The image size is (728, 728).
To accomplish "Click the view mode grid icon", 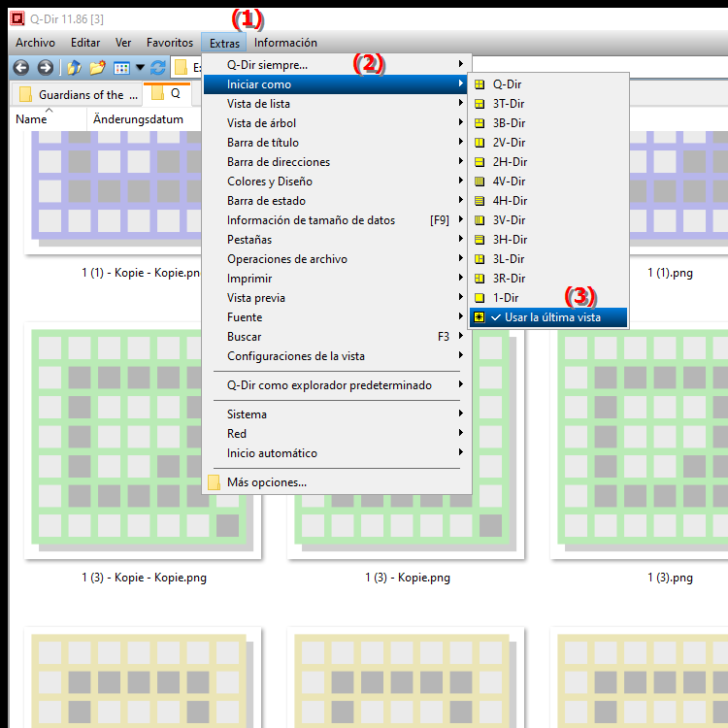I will [x=121, y=68].
